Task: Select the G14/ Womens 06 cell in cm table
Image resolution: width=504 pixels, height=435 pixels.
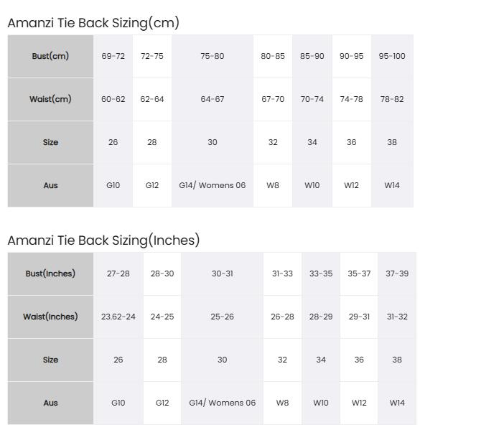Action: (213, 185)
